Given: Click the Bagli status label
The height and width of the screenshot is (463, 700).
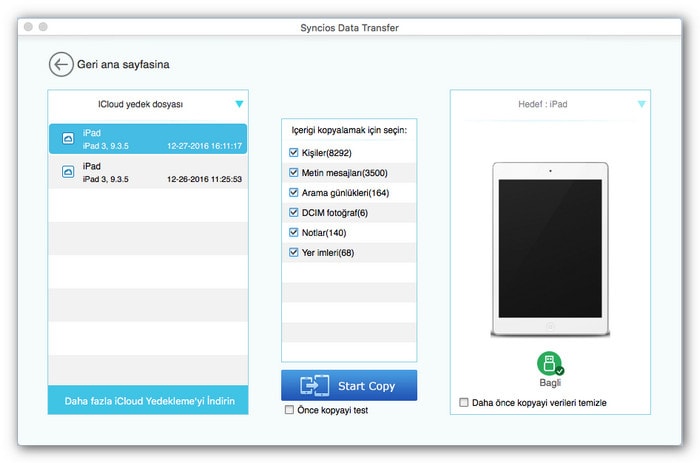Looking at the screenshot, I should tap(550, 383).
